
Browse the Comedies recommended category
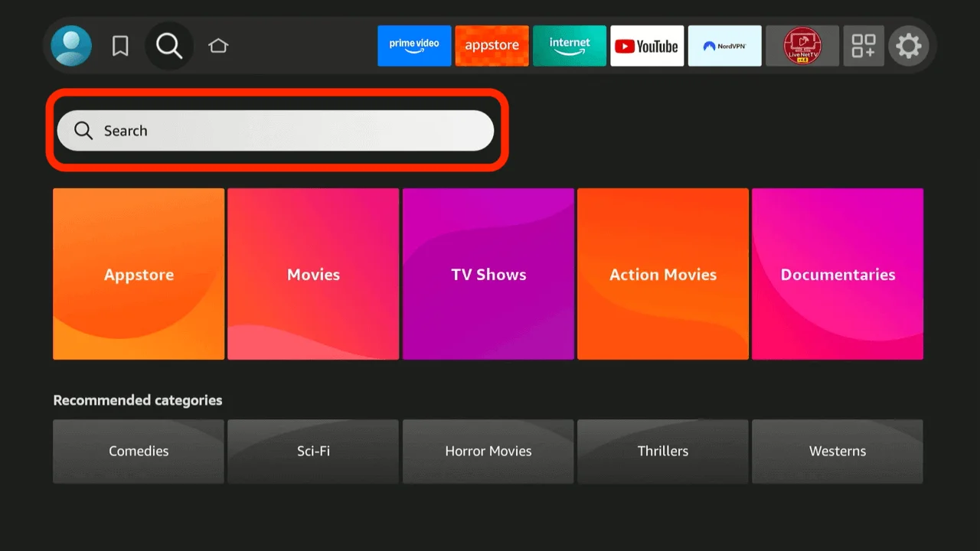tap(138, 451)
